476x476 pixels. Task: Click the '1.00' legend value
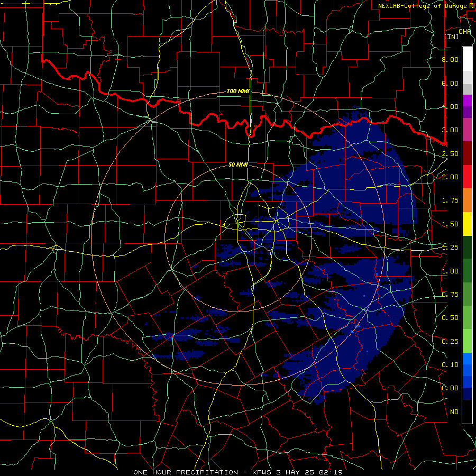(450, 271)
